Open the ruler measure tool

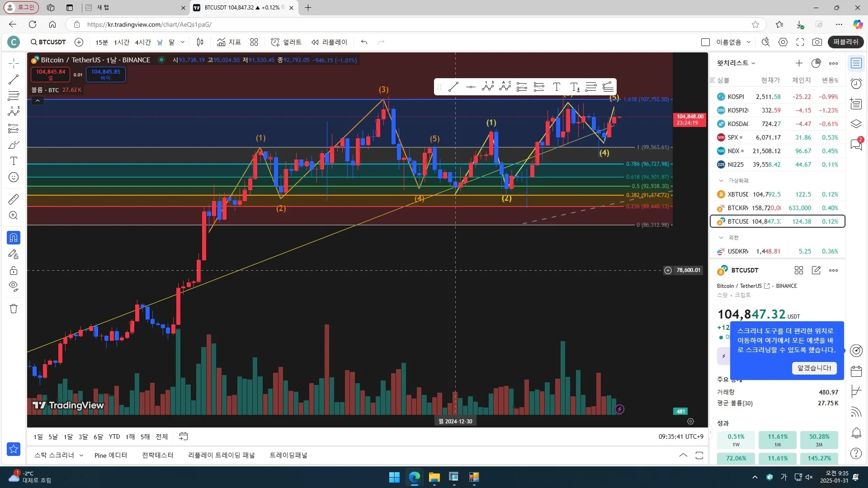coord(14,199)
